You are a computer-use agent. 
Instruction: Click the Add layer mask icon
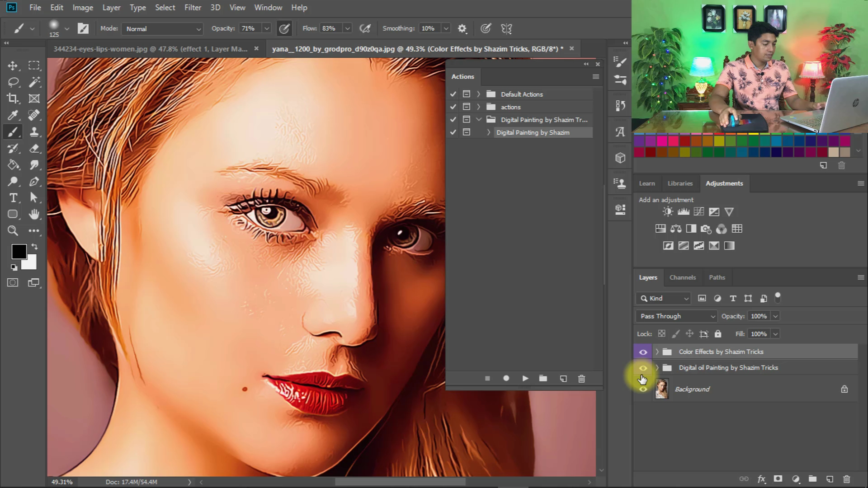coord(778,479)
